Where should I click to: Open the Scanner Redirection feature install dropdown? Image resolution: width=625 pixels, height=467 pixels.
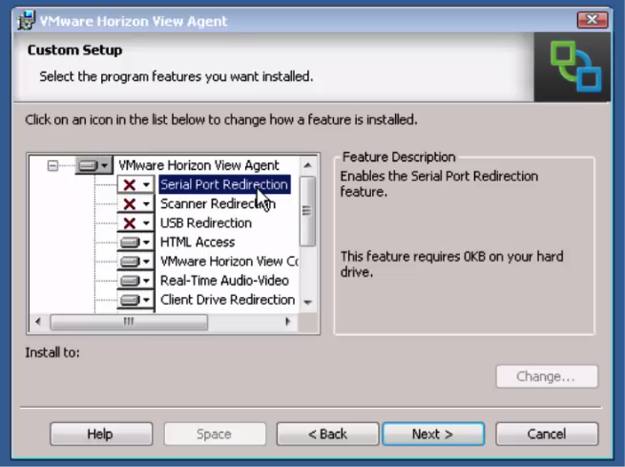136,204
